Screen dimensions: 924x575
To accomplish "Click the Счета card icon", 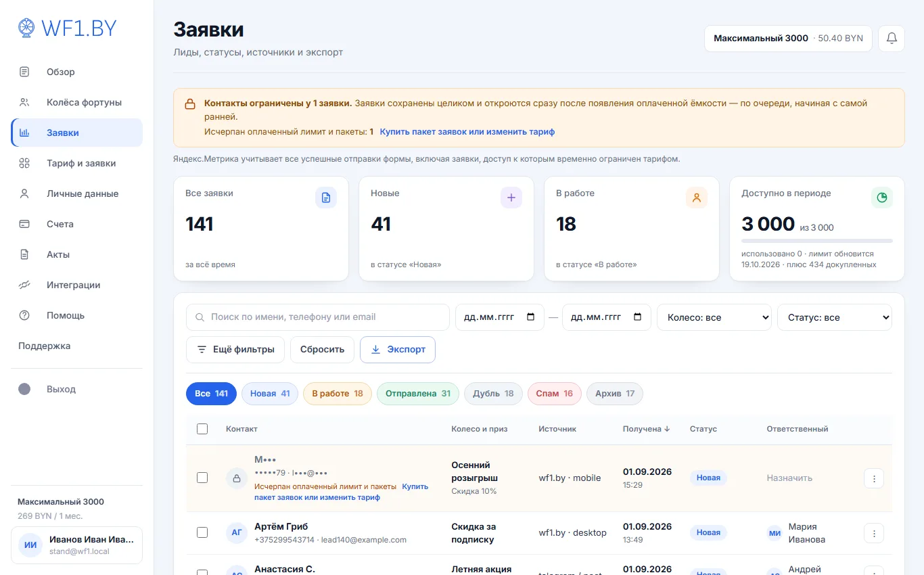I will 24,224.
